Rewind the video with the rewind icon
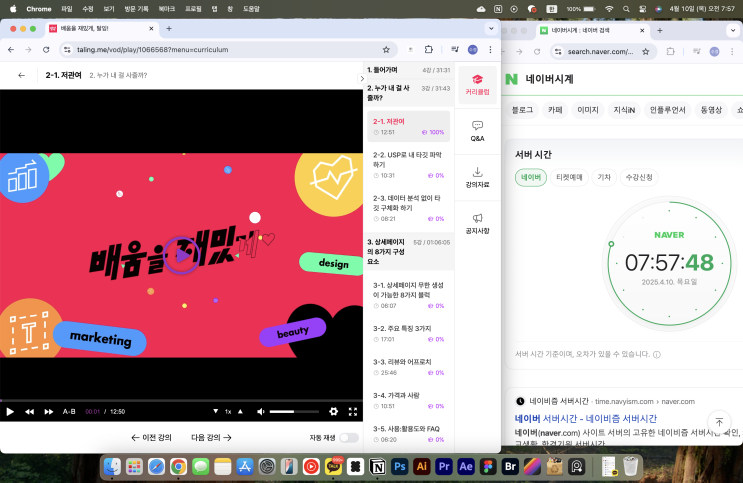743x483 pixels. pos(29,411)
